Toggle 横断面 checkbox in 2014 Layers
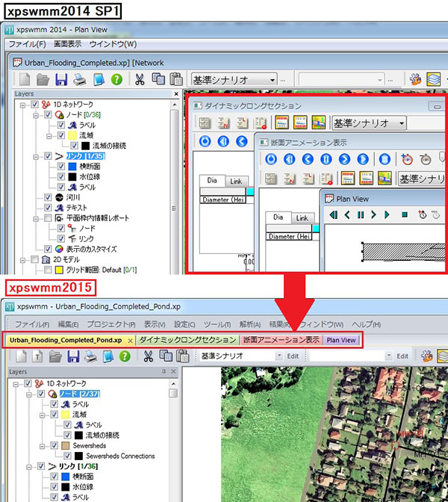The image size is (448, 502). point(61,167)
